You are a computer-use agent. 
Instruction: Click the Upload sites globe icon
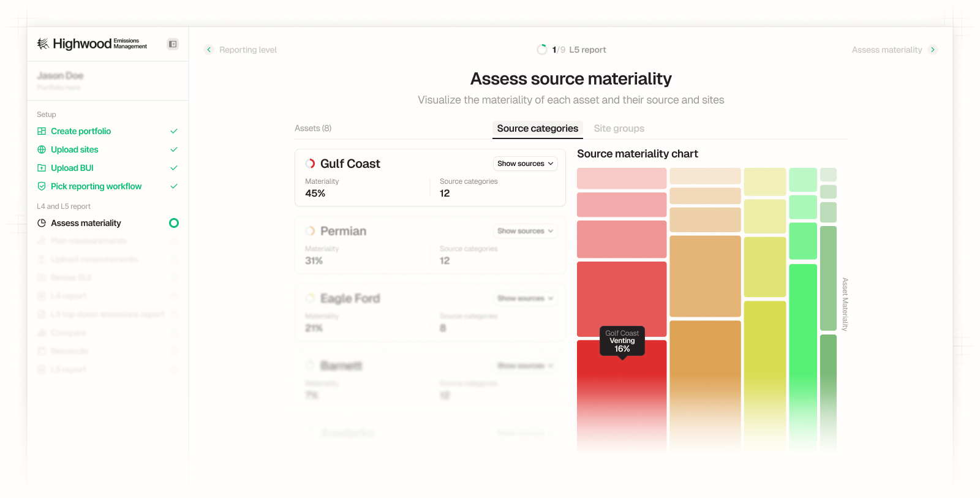[42, 149]
